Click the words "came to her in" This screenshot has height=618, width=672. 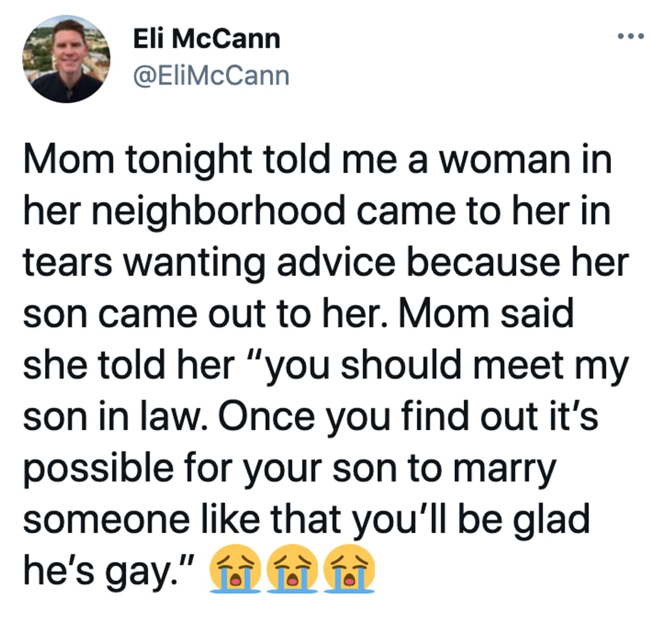484,212
